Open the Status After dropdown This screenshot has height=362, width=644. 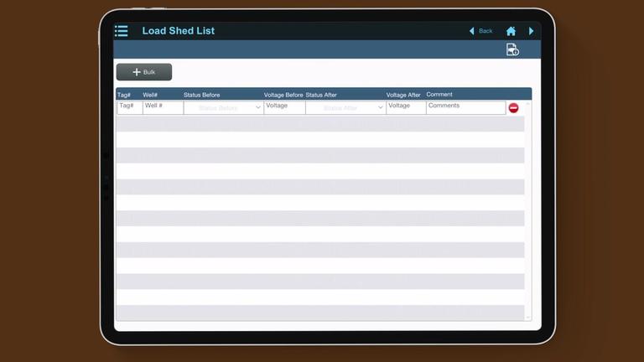(x=345, y=107)
